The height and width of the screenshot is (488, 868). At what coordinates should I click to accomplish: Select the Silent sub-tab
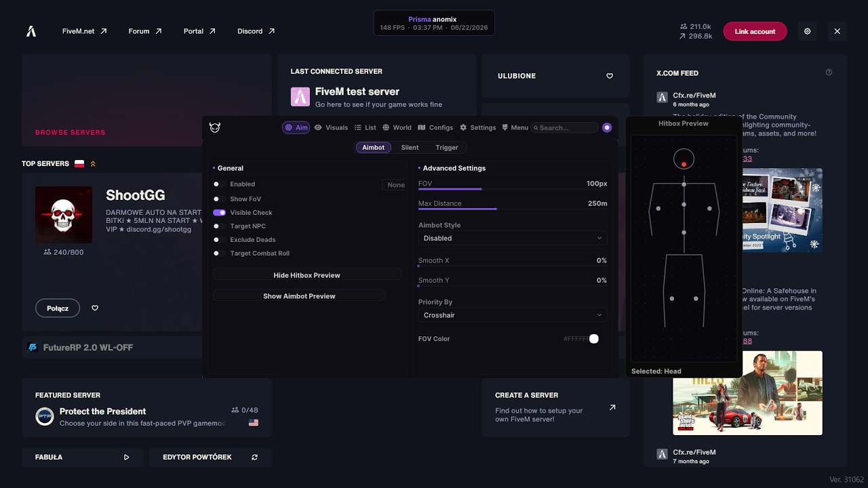point(410,148)
